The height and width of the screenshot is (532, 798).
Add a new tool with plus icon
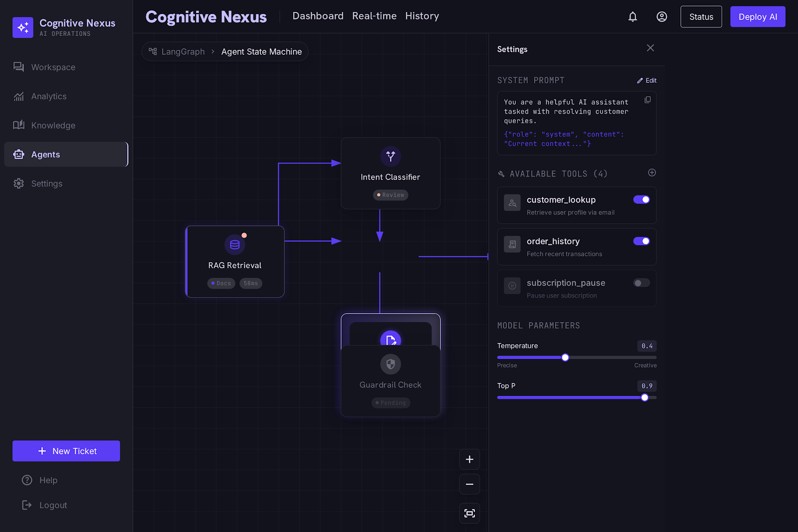652,173
